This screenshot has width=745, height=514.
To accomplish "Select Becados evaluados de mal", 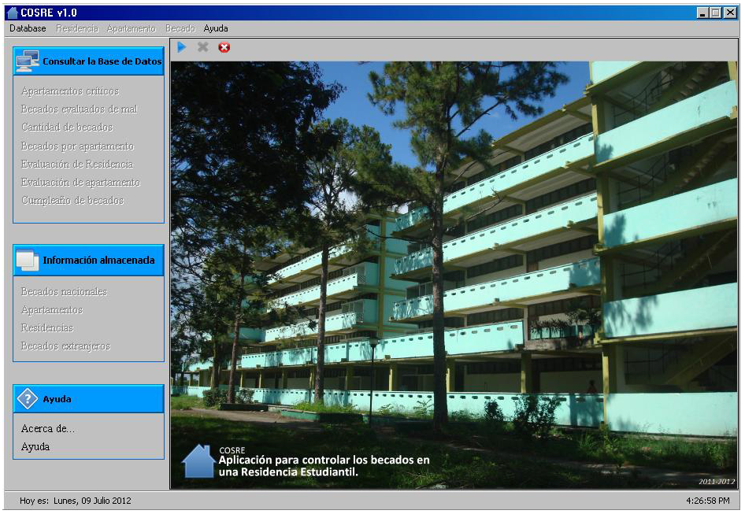I will point(79,109).
